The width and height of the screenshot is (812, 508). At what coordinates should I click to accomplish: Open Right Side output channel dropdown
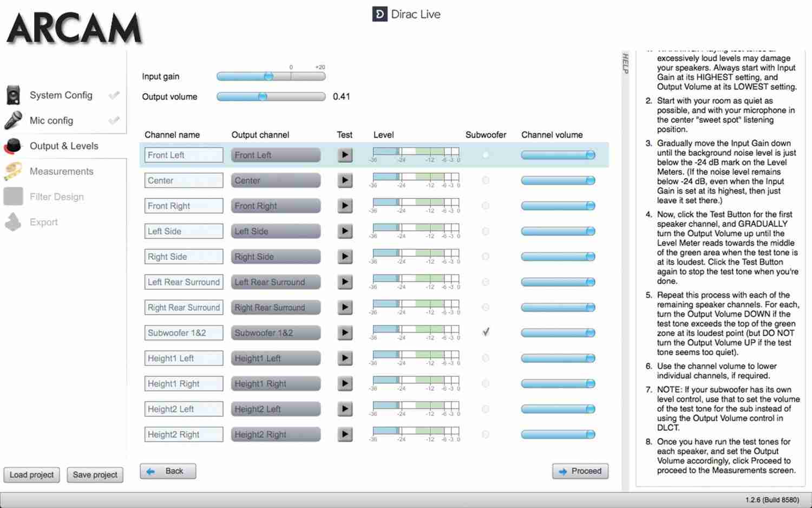(x=276, y=257)
